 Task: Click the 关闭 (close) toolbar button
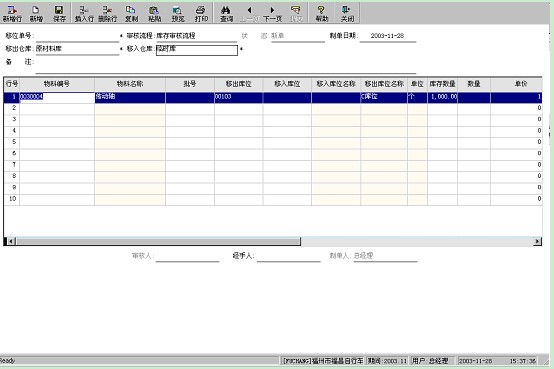(347, 13)
